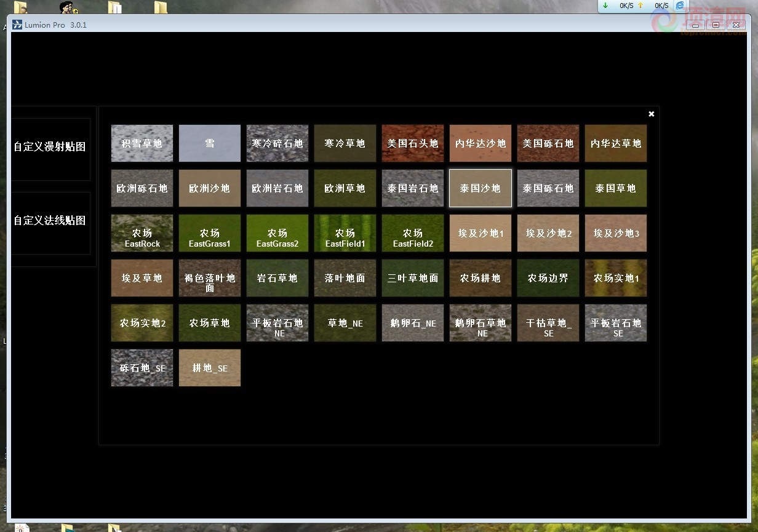758x532 pixels.
Task: Select the 欧洲草地 texture
Action: coord(345,188)
